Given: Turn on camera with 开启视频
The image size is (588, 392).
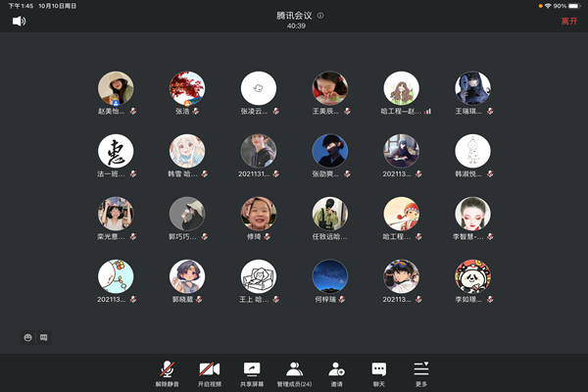Looking at the screenshot, I should tap(210, 371).
